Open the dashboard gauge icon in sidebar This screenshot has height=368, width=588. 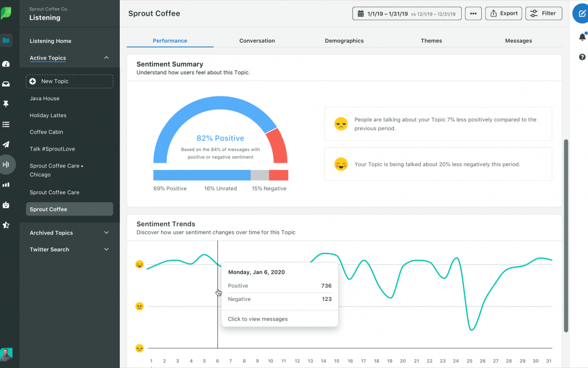click(x=6, y=64)
